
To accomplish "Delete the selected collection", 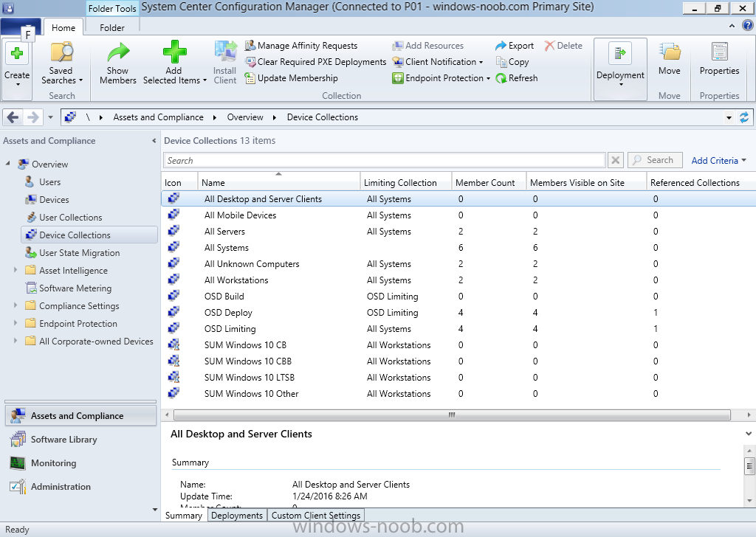I will 563,46.
